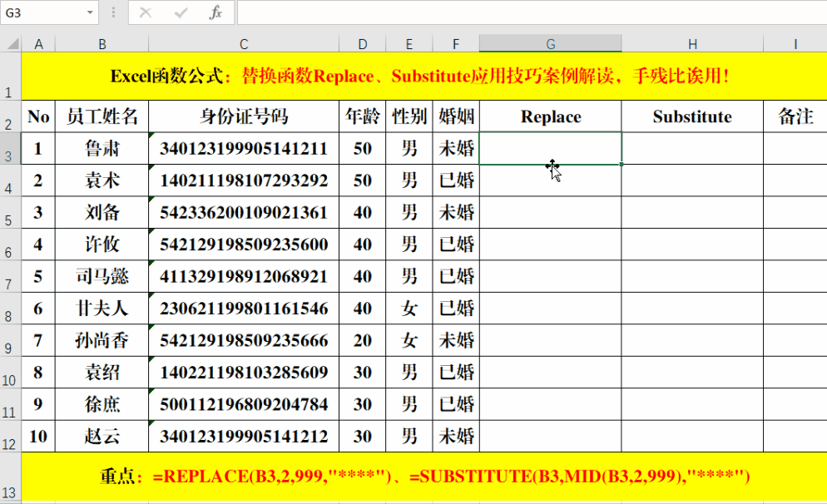This screenshot has width=827, height=504.
Task: Select the cell with name 袁绍
Action: [102, 373]
